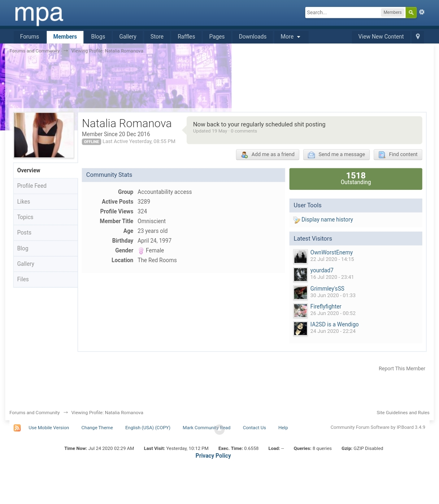Click the Find content button
Screen dimensions: 439x504
tap(398, 154)
